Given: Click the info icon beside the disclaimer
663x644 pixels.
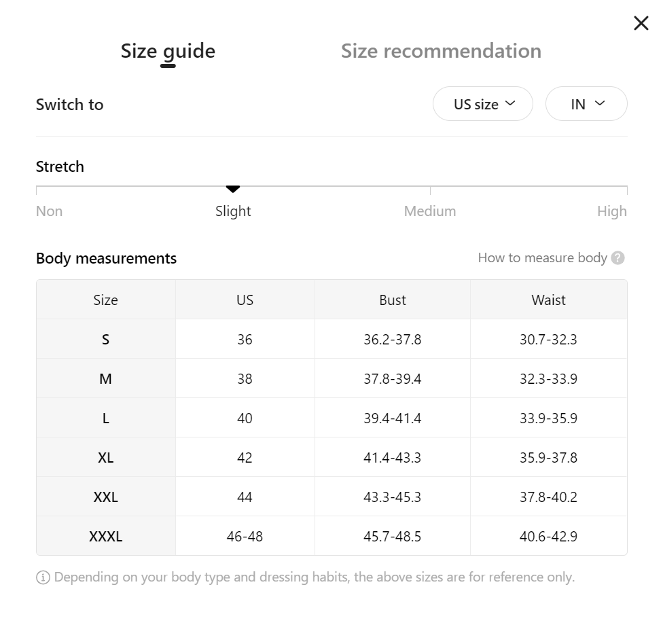Looking at the screenshot, I should [43, 577].
